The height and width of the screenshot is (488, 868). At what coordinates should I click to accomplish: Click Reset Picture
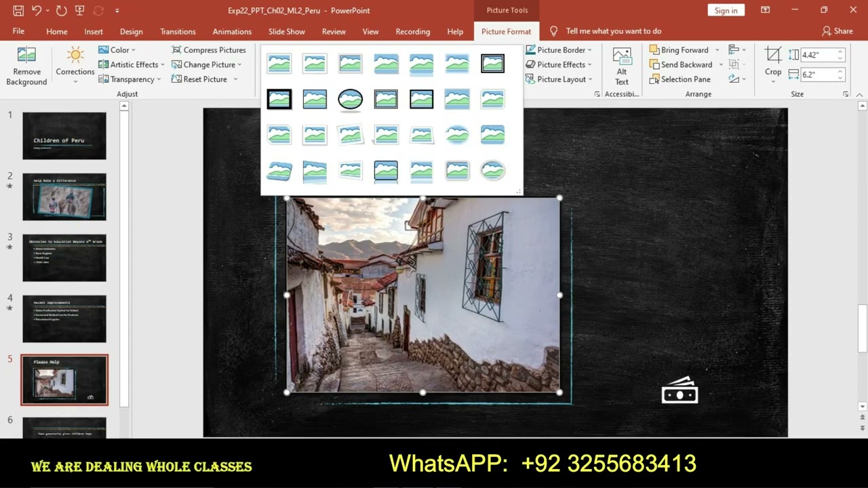pyautogui.click(x=200, y=79)
